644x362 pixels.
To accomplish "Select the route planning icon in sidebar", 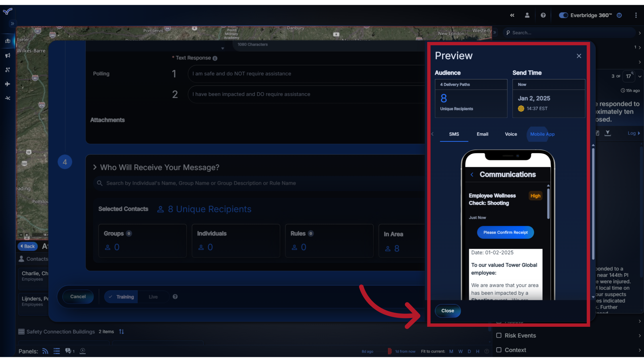I will tap(7, 70).
